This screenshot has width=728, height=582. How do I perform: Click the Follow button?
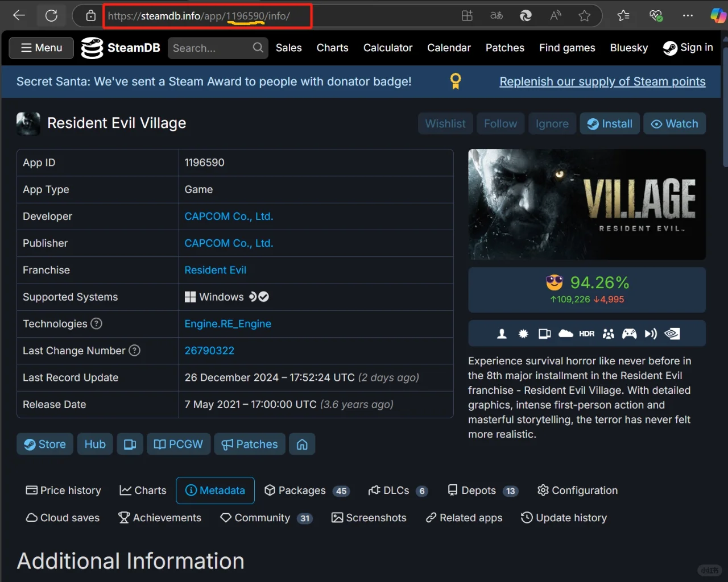pos(500,124)
